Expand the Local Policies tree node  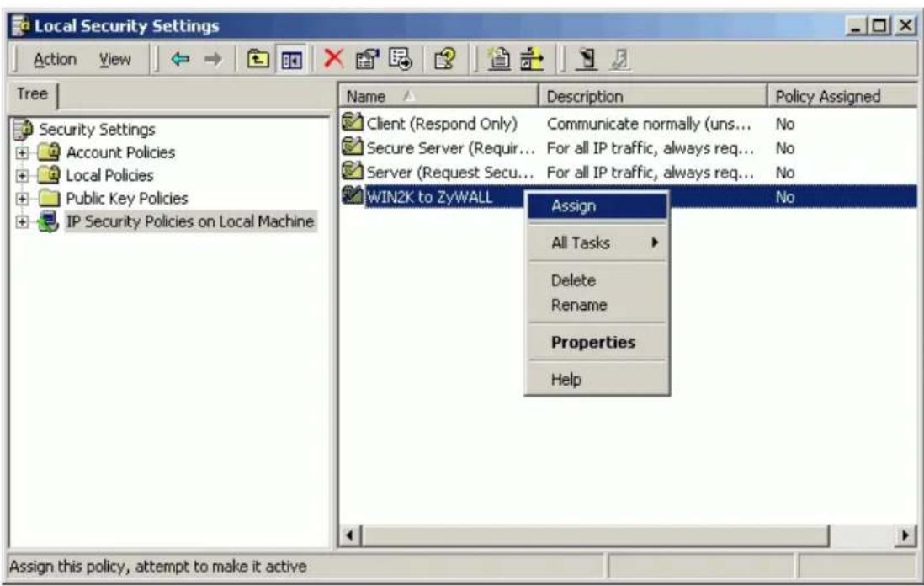(22, 176)
